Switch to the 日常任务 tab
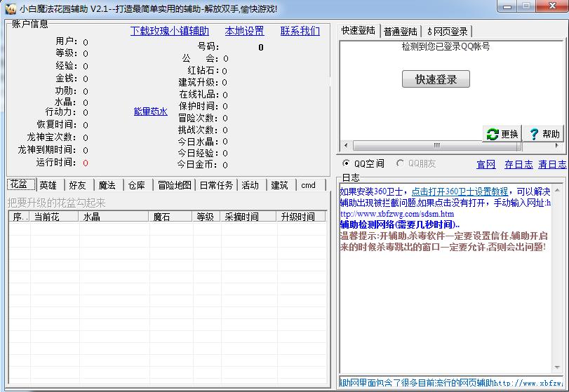569x392 pixels. click(x=215, y=185)
